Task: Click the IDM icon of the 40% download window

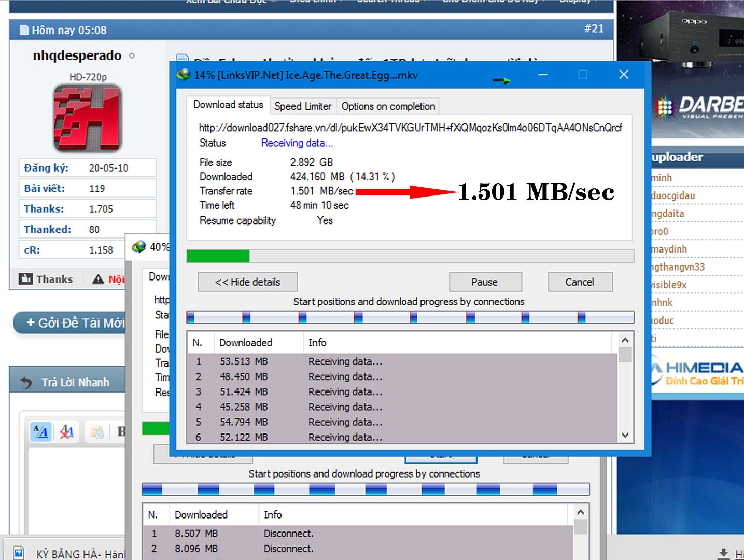Action: click(x=139, y=247)
